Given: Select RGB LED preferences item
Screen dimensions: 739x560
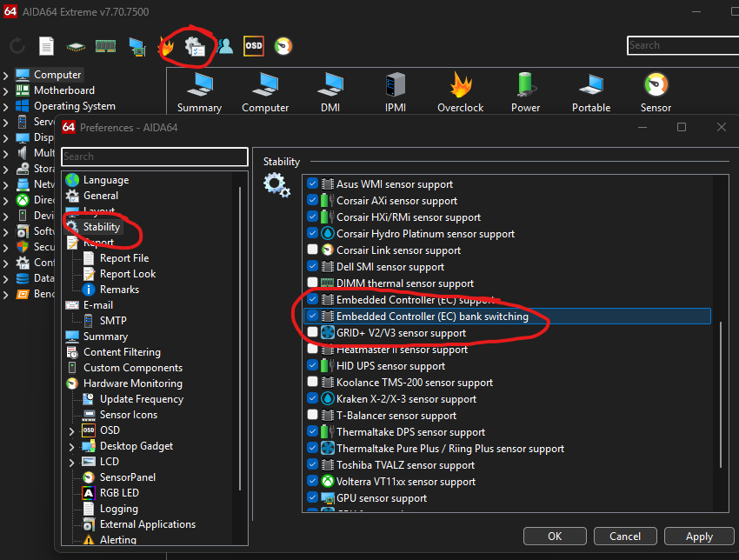Looking at the screenshot, I should [x=119, y=492].
